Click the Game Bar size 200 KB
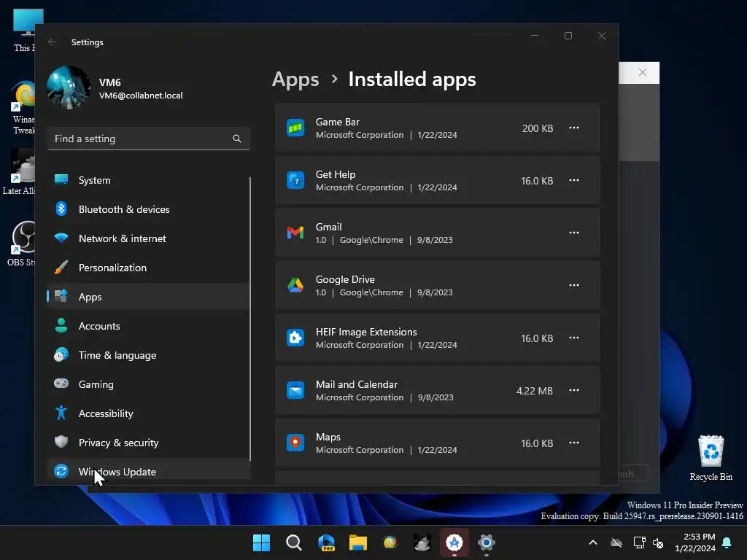The image size is (747, 560). tap(538, 128)
